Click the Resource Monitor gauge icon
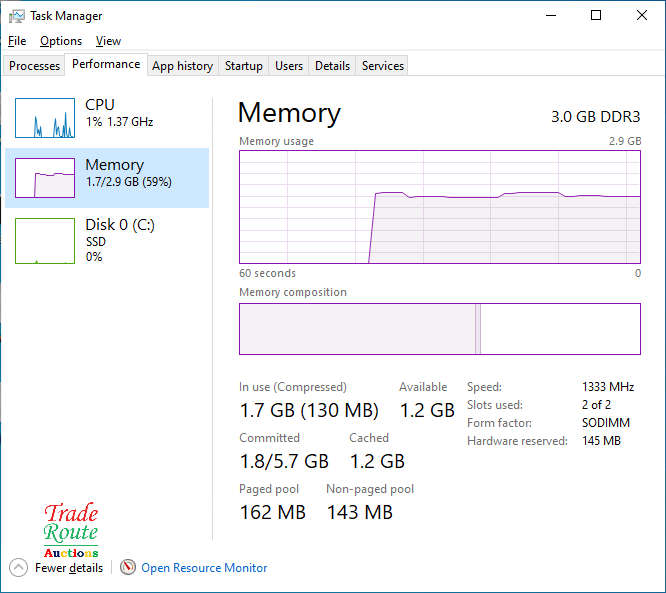The width and height of the screenshot is (666, 593). tap(128, 567)
